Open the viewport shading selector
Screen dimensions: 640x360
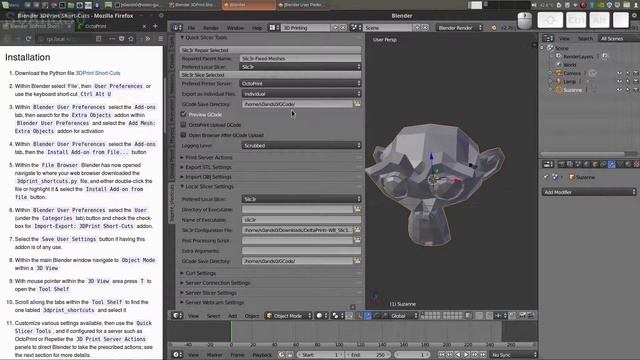[x=321, y=316]
